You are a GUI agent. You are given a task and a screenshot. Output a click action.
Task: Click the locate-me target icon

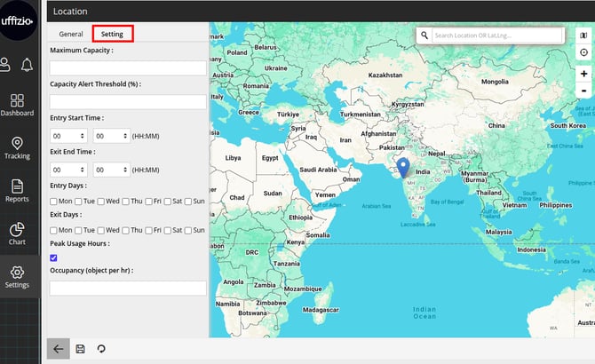coord(583,52)
